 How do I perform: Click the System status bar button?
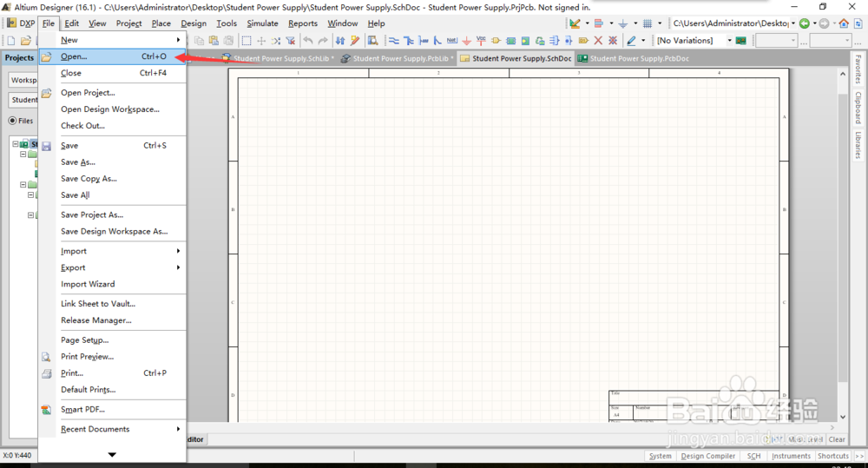pyautogui.click(x=660, y=456)
